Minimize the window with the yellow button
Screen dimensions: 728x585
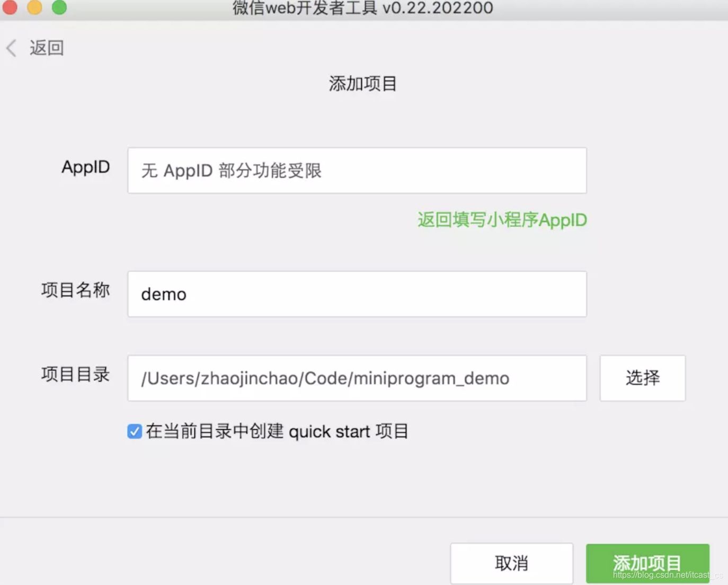point(34,7)
